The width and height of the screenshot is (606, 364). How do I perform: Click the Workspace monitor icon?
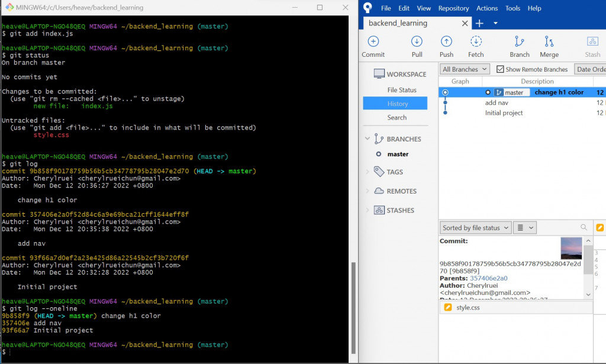379,74
